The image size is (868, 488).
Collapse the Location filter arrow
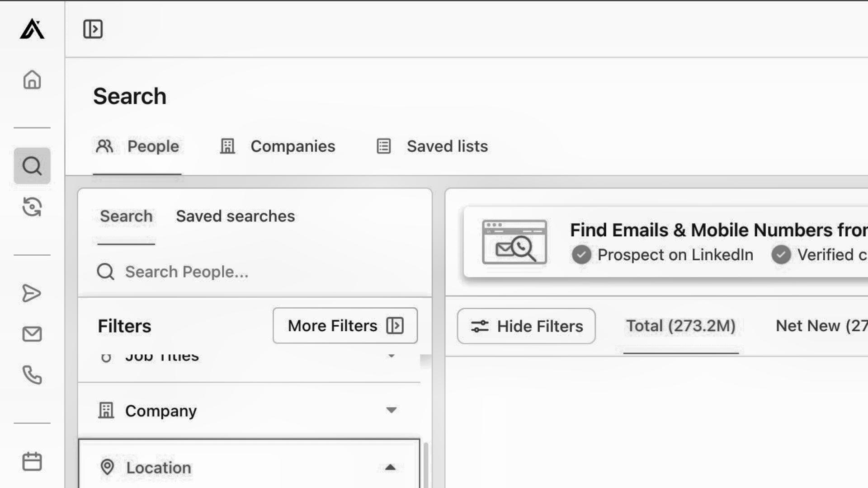pyautogui.click(x=391, y=467)
